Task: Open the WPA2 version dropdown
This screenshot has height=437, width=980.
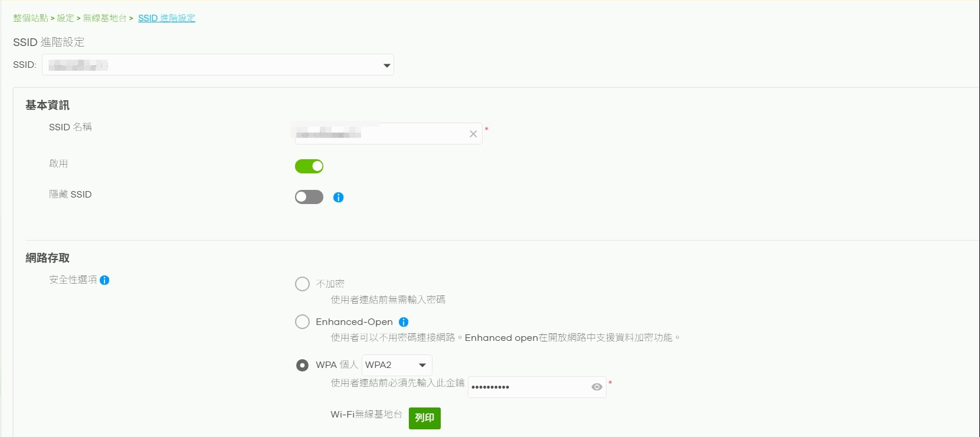Action: coord(396,365)
